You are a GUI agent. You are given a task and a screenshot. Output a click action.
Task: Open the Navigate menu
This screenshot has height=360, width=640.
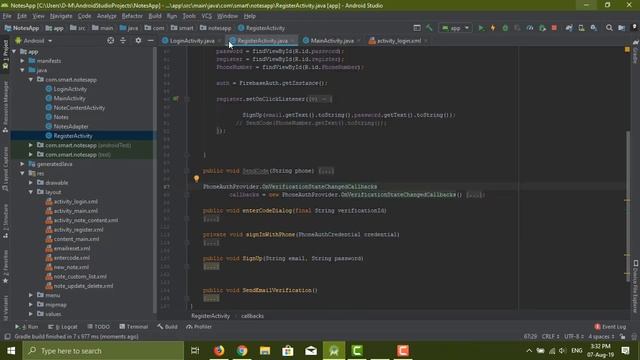61,16
